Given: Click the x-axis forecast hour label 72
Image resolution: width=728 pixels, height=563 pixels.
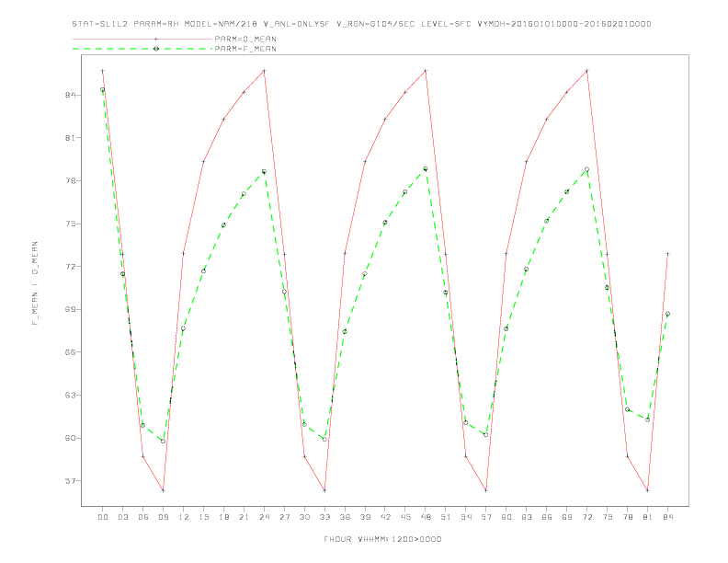Looking at the screenshot, I should (586, 517).
